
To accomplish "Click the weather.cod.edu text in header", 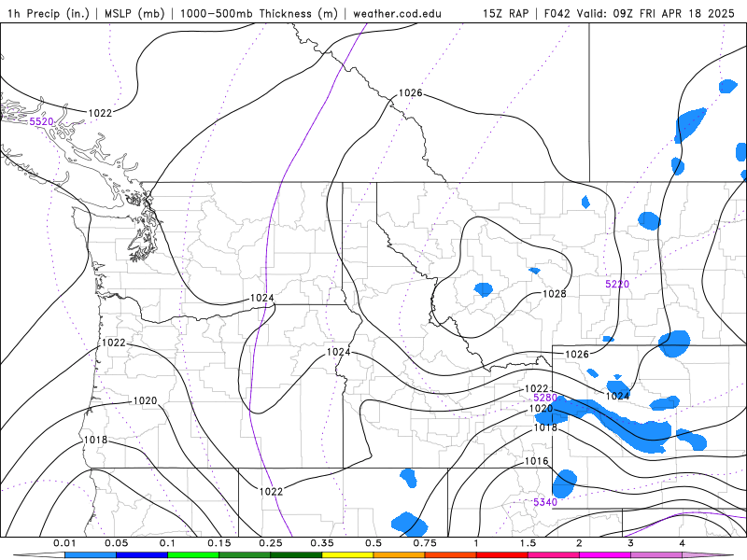I will 397,13.
